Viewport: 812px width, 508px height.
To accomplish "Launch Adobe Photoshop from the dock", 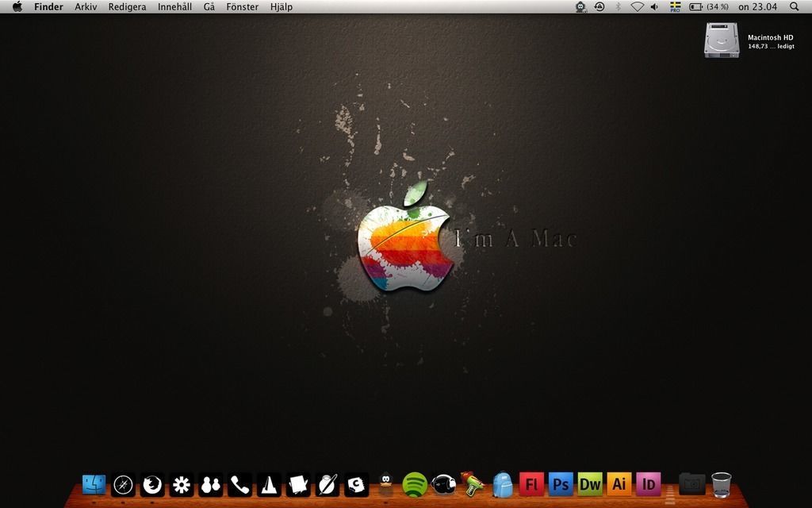I will [x=561, y=484].
